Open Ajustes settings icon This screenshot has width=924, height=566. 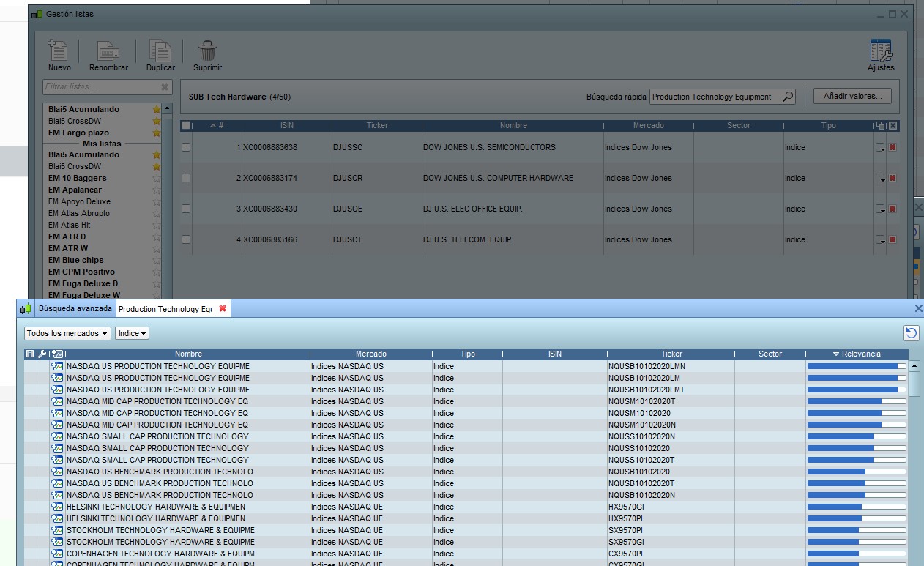point(881,50)
